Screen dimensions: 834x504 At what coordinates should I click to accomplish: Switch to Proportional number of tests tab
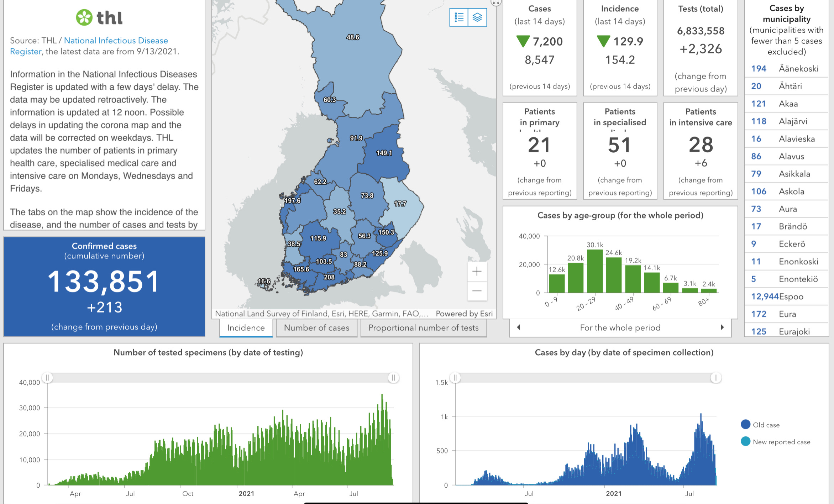point(423,328)
